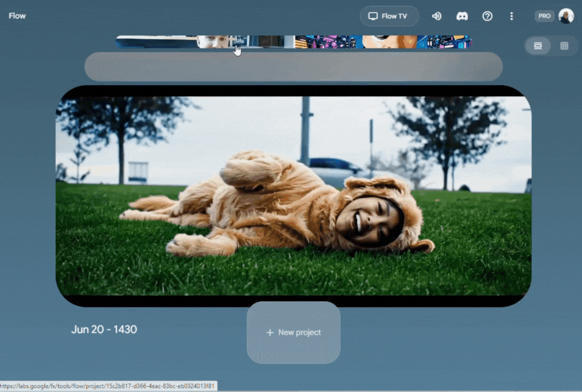Create a new project

[294, 332]
